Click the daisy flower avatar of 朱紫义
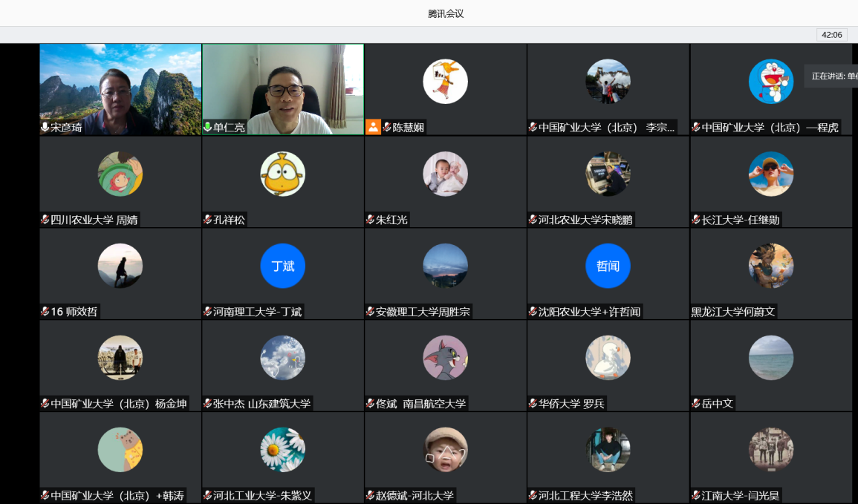 click(282, 450)
